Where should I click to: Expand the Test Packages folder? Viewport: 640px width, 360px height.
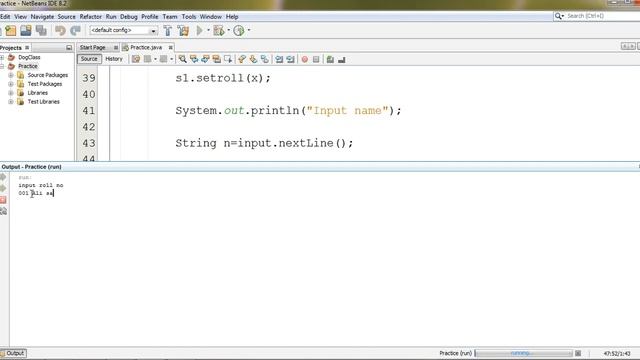tap(11, 84)
